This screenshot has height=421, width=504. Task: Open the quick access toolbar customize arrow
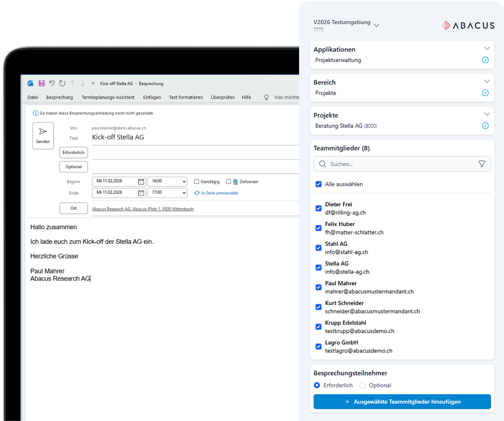93,83
